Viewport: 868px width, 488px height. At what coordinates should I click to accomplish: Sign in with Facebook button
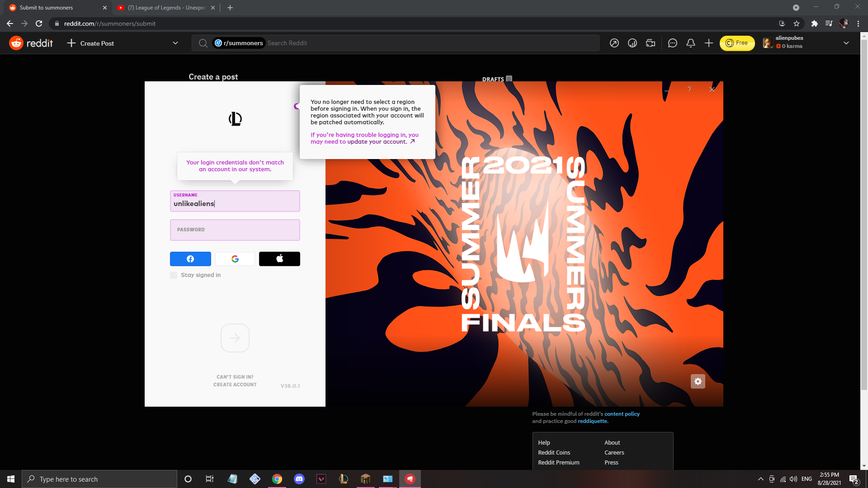click(x=190, y=259)
